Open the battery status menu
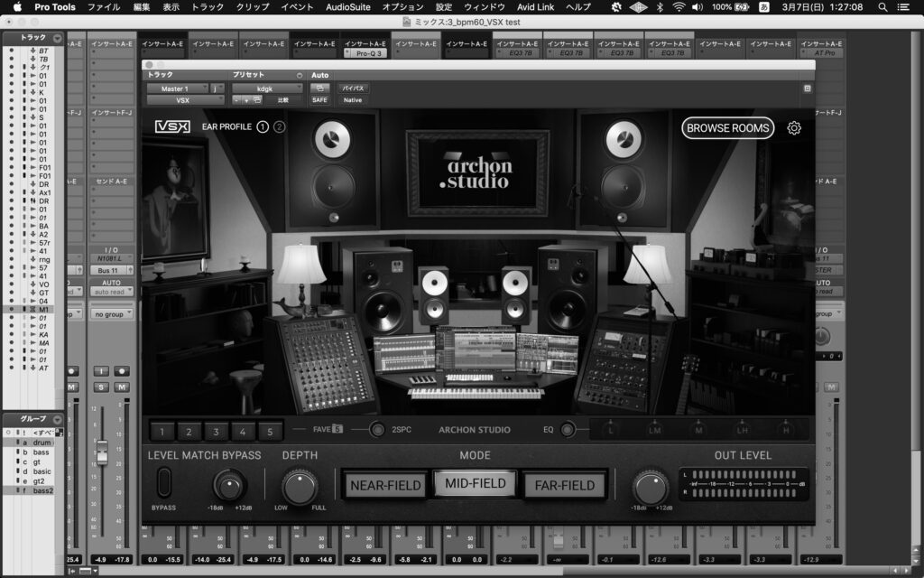The image size is (924, 578). click(731, 7)
